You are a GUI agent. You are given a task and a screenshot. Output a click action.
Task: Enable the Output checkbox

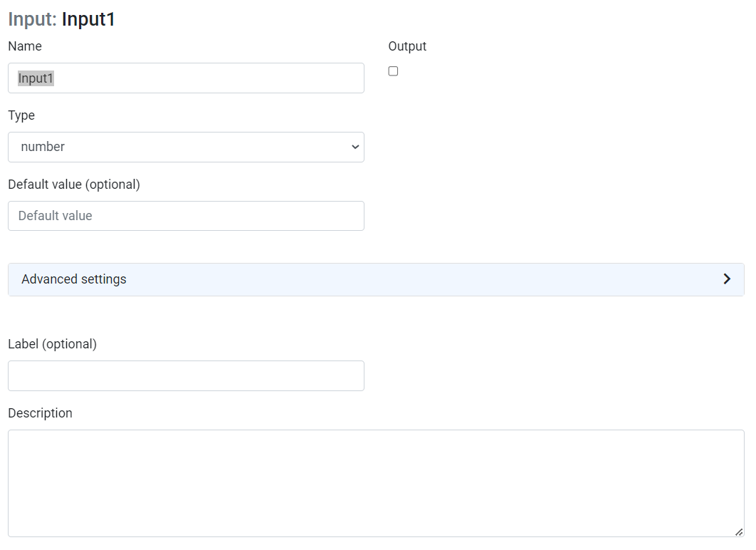[393, 71]
